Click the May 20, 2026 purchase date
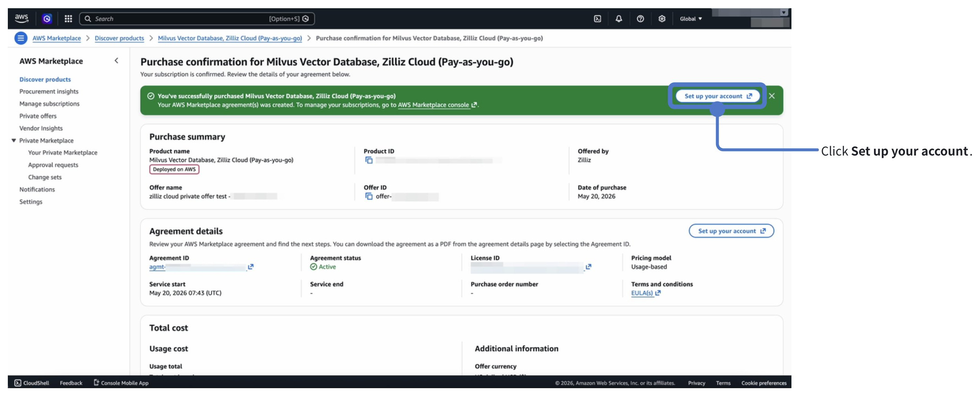The image size is (980, 396). click(596, 196)
